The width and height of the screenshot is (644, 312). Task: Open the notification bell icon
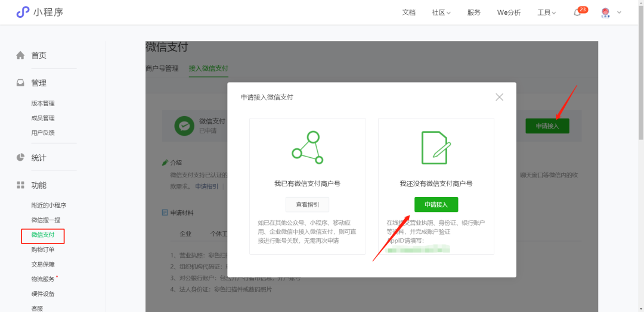pos(577,13)
